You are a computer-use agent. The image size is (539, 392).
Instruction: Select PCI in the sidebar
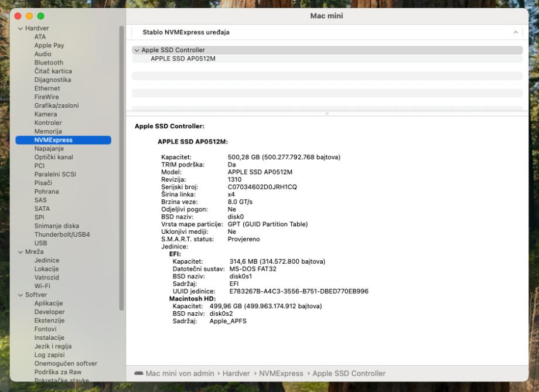point(39,166)
